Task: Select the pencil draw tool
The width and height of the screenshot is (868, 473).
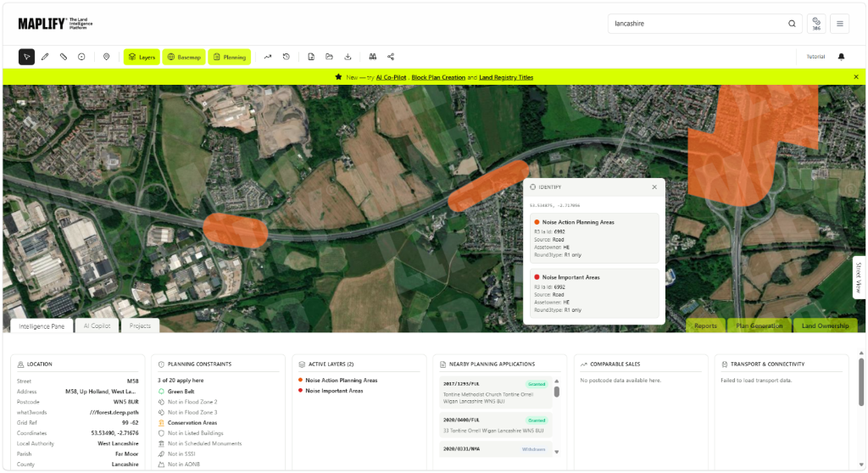Action: click(45, 57)
